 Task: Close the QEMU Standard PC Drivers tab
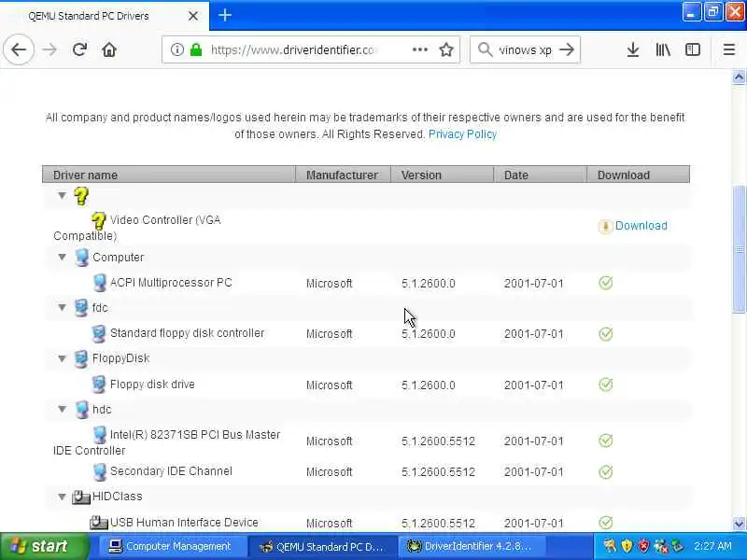click(x=193, y=16)
